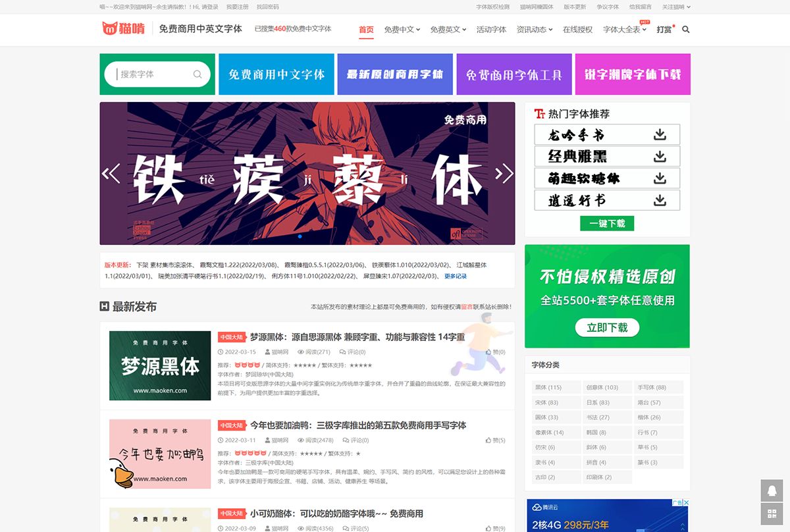
Task: Select the 港台 (57) category
Action: coord(659,402)
